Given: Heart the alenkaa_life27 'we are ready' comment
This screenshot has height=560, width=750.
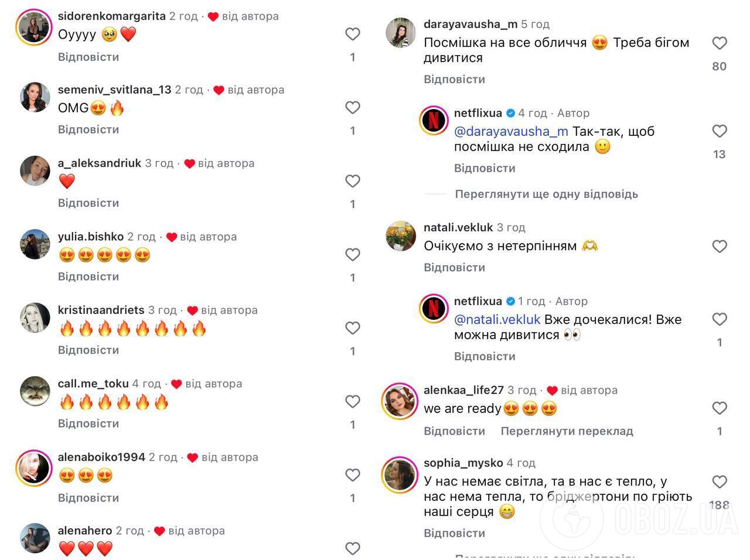Looking at the screenshot, I should point(720,408).
